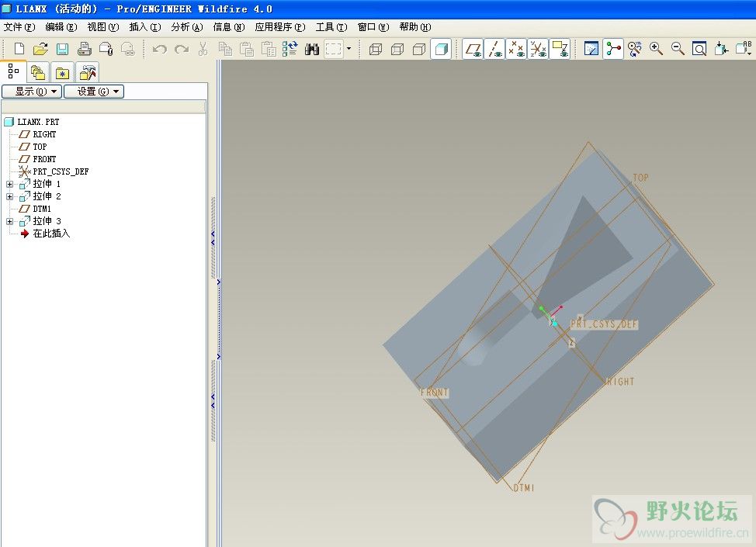756x547 pixels.
Task: Expand the 拉伸 1 feature node
Action: [9, 185]
